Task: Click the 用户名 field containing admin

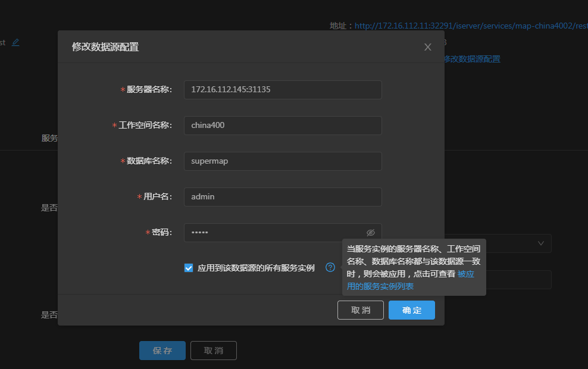Action: pos(283,196)
